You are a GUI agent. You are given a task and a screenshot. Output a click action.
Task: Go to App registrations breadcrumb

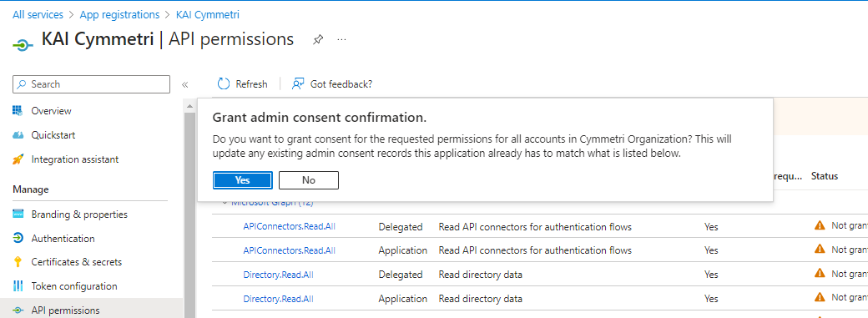[x=119, y=15]
